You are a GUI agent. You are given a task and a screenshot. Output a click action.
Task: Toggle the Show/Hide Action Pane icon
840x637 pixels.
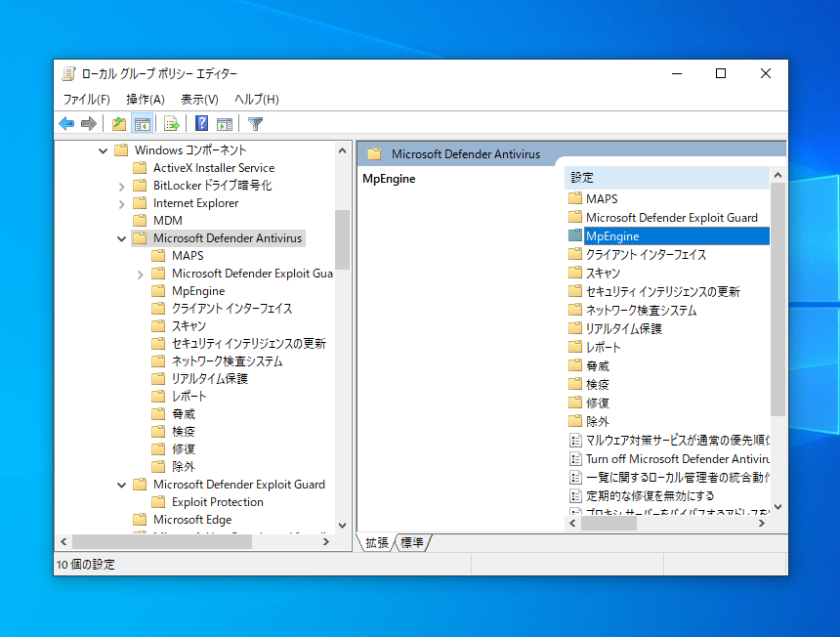225,123
